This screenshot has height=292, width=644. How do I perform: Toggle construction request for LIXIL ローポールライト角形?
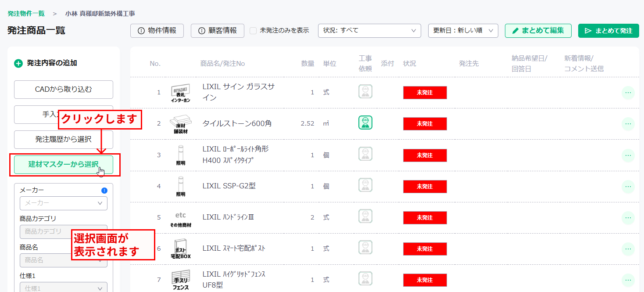(x=365, y=154)
